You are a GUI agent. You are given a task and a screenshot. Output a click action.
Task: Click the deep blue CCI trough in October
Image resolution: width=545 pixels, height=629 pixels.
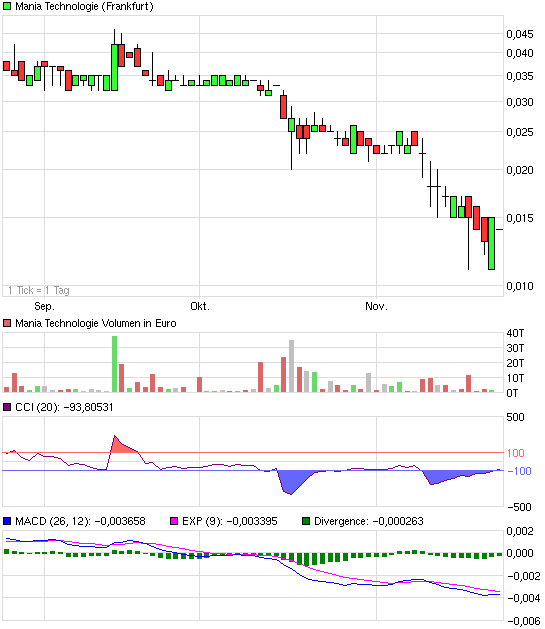click(292, 481)
